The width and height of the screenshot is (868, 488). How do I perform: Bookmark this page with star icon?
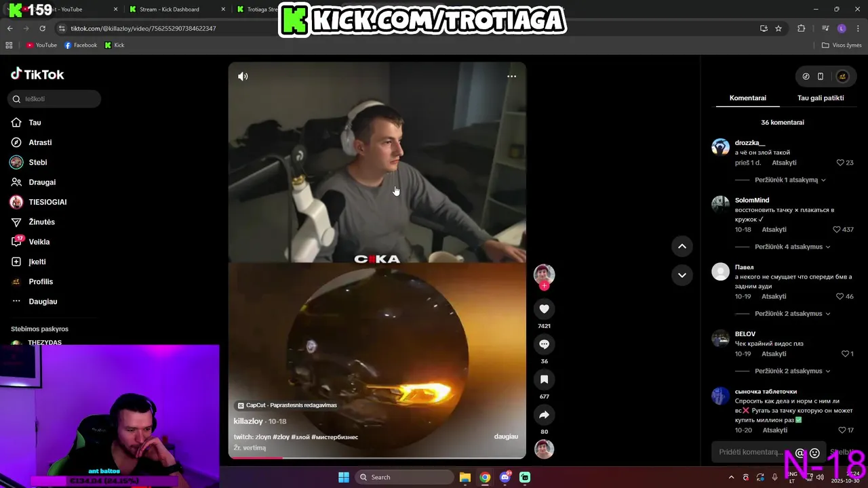[x=778, y=28]
